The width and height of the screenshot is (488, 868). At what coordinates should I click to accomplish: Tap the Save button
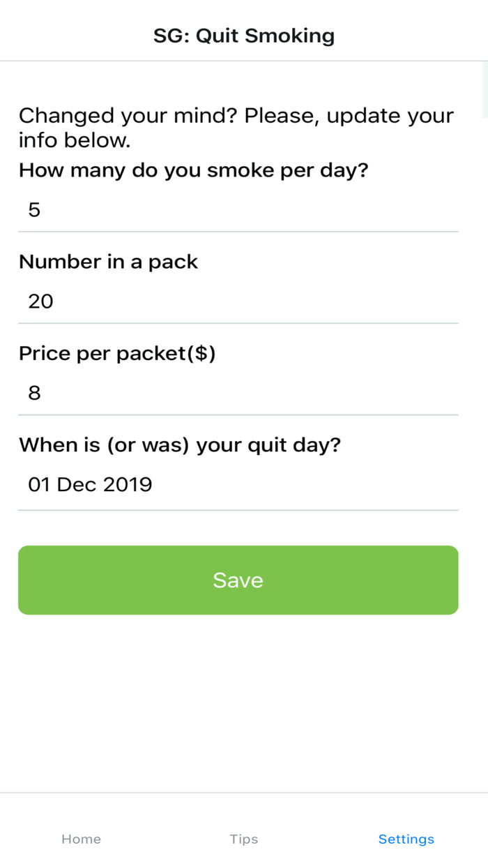(x=238, y=580)
